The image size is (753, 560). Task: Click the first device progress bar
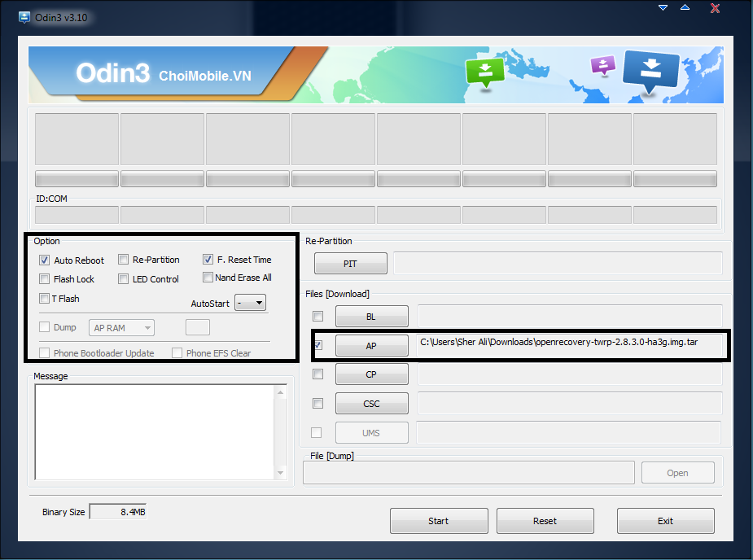click(77, 178)
